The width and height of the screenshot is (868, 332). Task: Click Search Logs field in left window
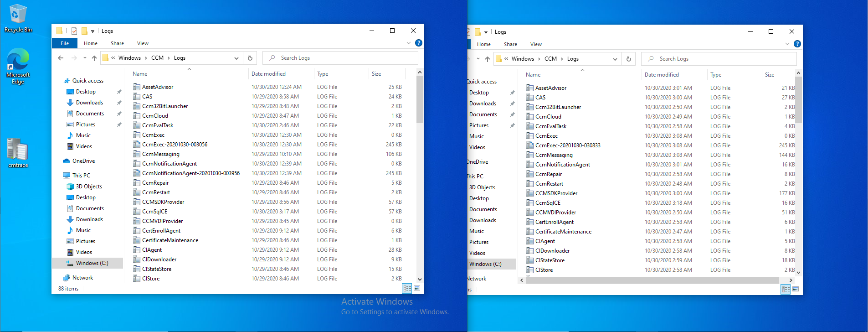click(x=340, y=58)
